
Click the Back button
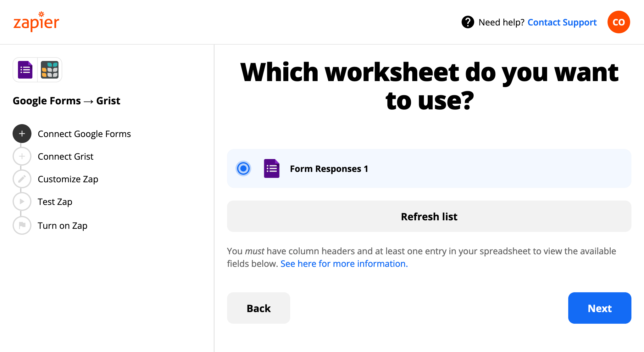point(258,308)
